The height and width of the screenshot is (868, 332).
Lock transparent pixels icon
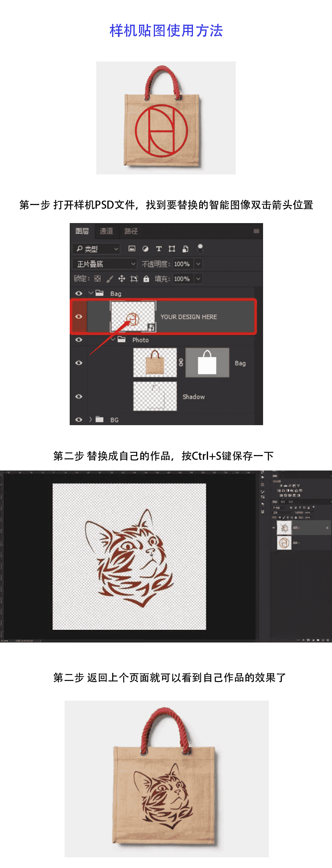click(x=97, y=279)
